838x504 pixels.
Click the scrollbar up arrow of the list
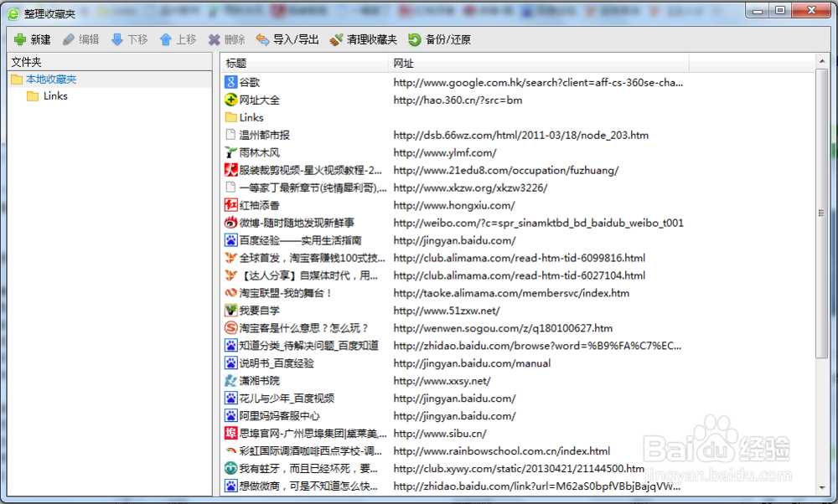pyautogui.click(x=822, y=61)
